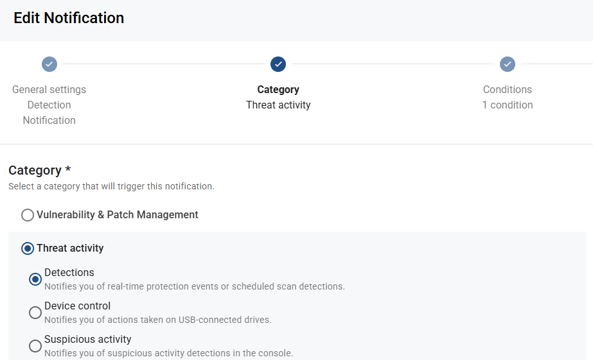Screen dimensions: 593x364
Task: Click the 'Device control' option label text
Action: (78, 306)
